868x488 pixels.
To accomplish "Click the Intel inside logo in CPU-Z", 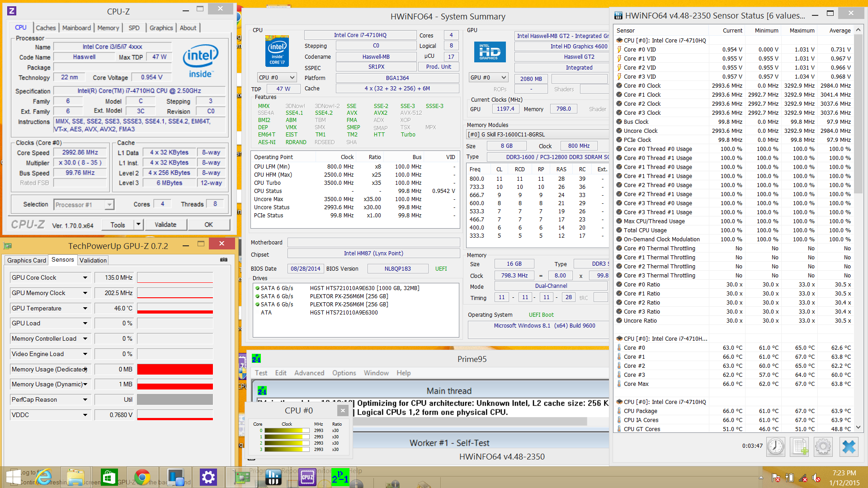I will point(201,61).
